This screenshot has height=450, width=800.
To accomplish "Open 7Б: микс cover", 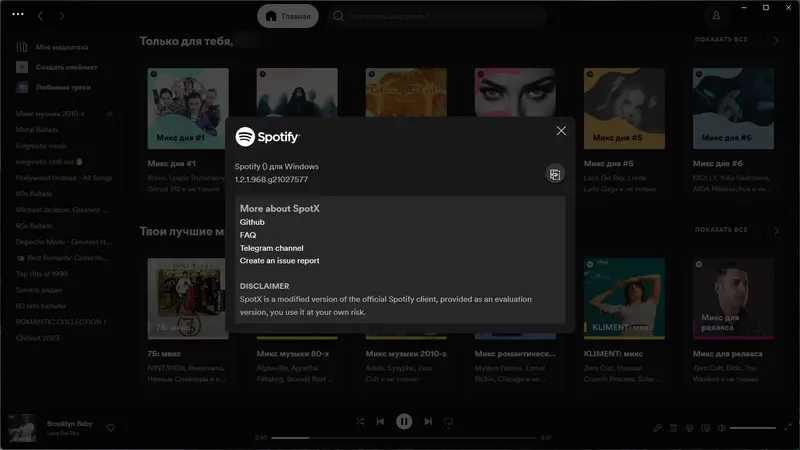I will click(x=188, y=298).
